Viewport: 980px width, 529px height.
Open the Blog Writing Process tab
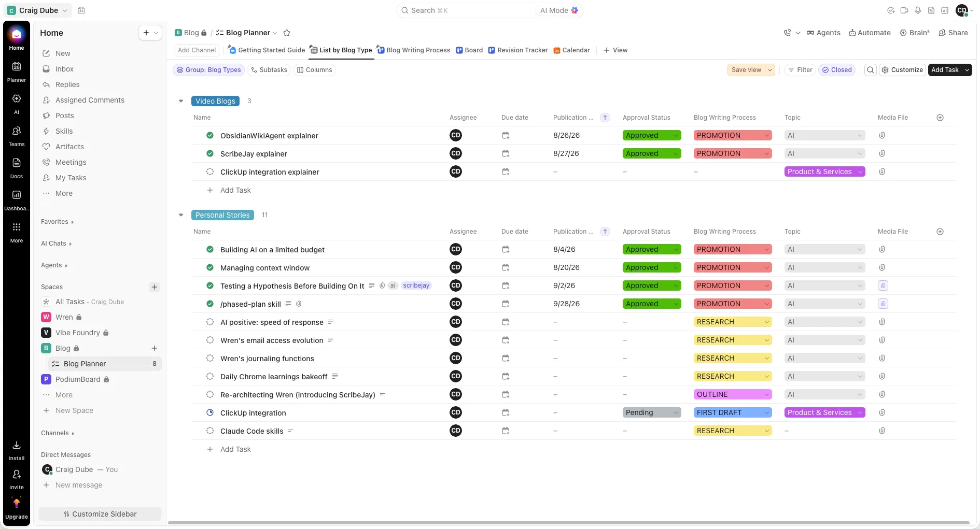click(x=413, y=50)
